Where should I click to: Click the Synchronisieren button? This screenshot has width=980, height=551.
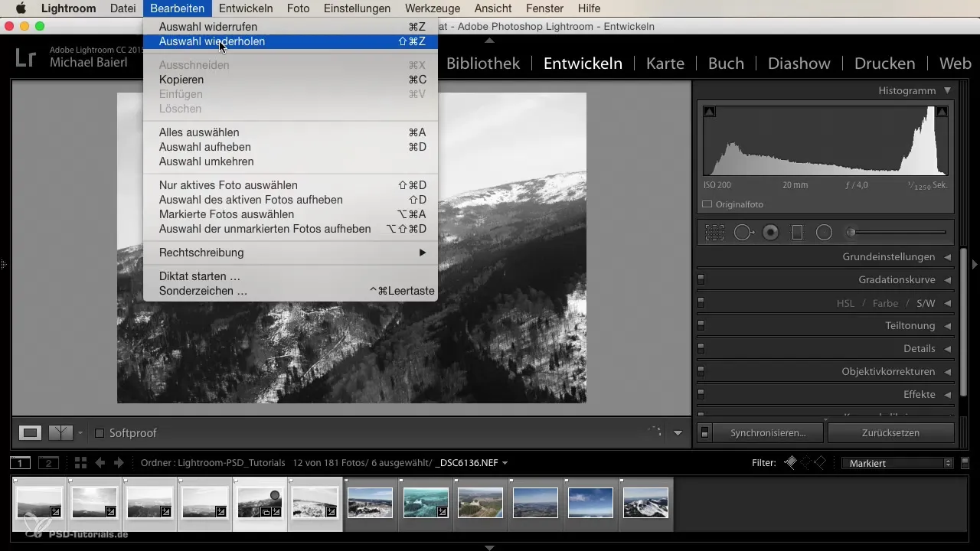[768, 432]
